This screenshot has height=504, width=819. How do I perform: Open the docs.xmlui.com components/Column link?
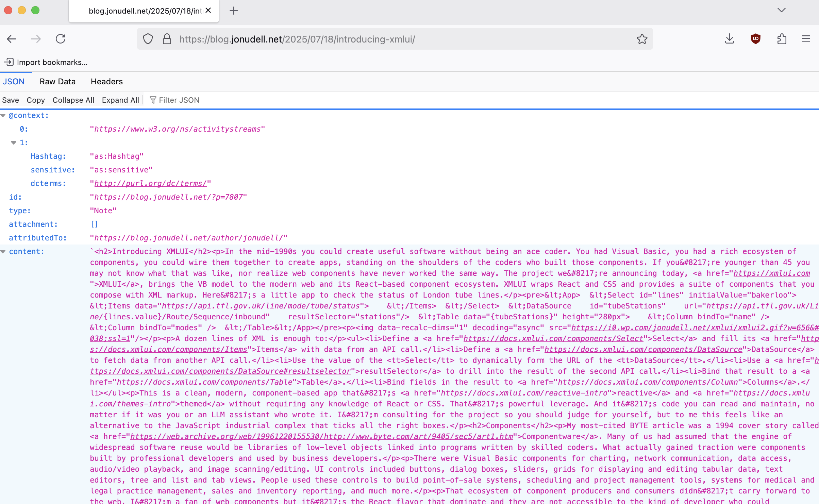(648, 382)
